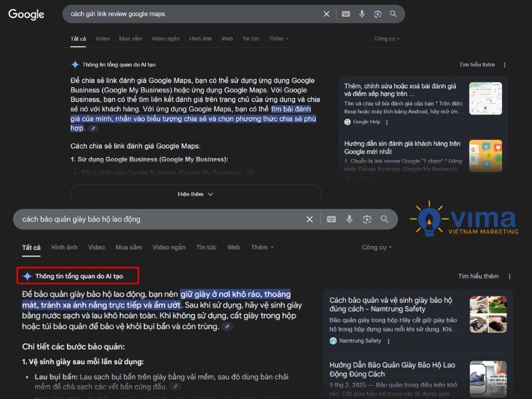Click the Namtrung Safety source name

[360, 341]
